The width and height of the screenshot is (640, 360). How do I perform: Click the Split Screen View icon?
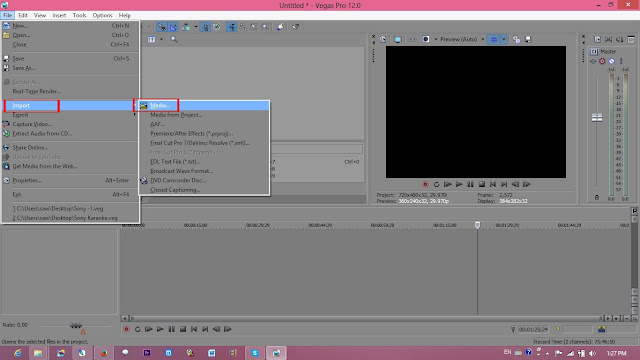(426, 40)
